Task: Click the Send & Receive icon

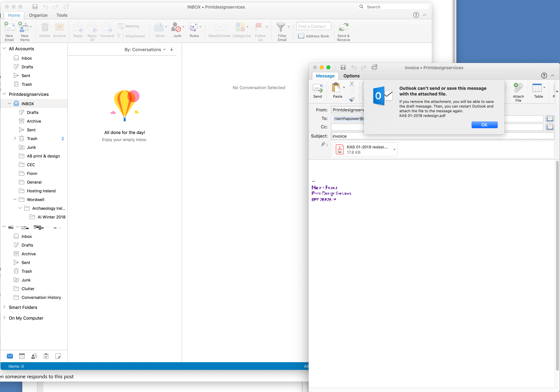Action: 343,27
